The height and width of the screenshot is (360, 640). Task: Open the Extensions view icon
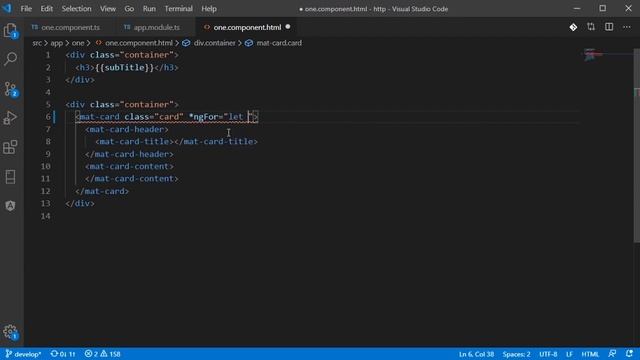(x=10, y=147)
